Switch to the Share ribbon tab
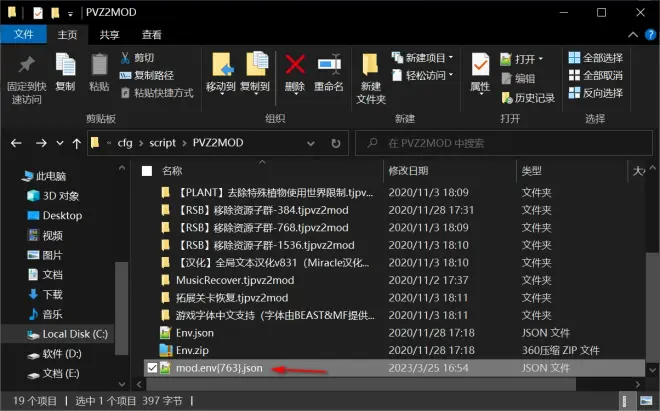 point(107,34)
